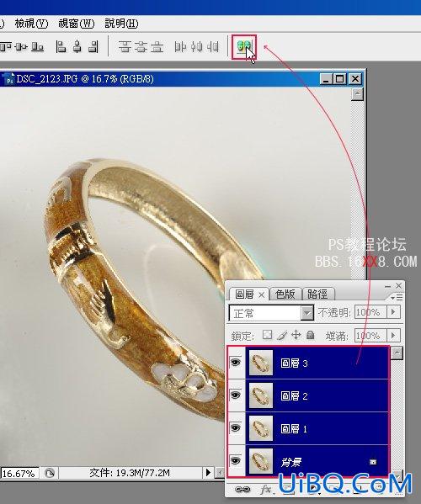The height and width of the screenshot is (504, 421).
Task: Distribute vertical centers icon
Action: [141, 47]
